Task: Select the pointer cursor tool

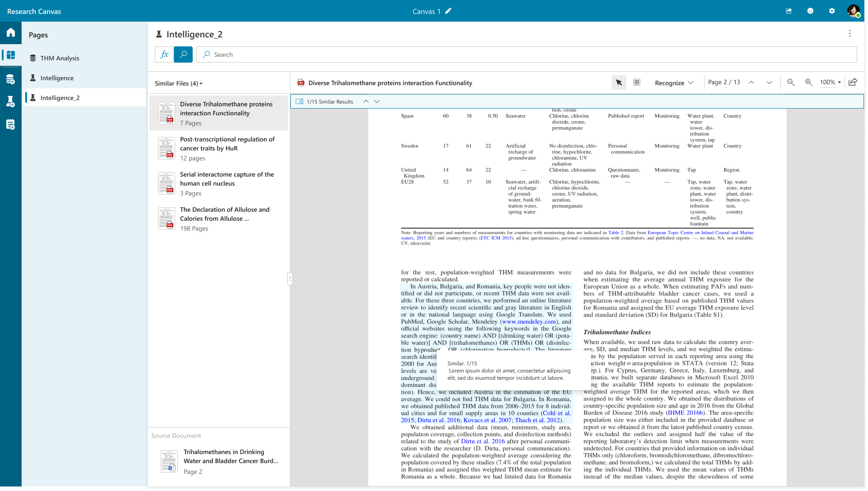Action: [619, 82]
